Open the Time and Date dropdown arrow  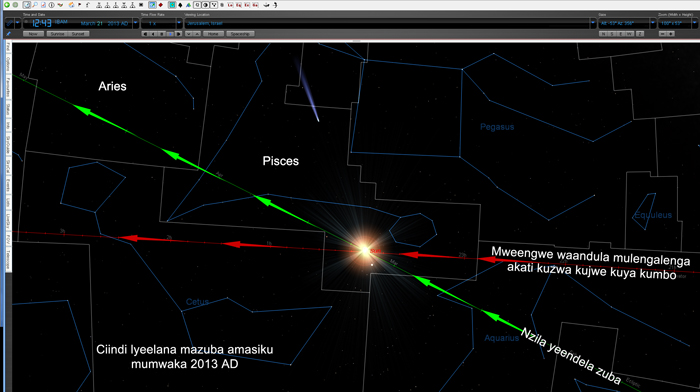coord(135,23)
